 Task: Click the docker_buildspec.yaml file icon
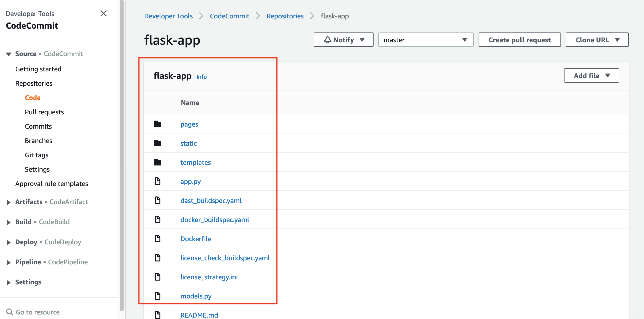(x=158, y=219)
